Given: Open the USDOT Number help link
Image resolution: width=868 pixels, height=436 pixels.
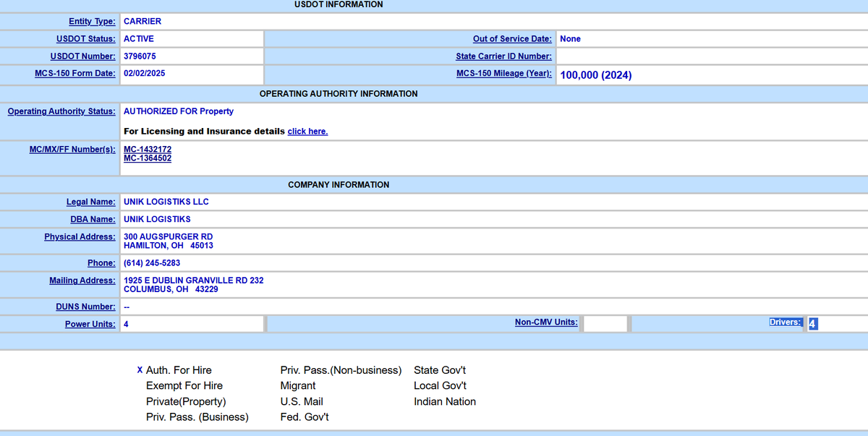Looking at the screenshot, I should point(83,56).
